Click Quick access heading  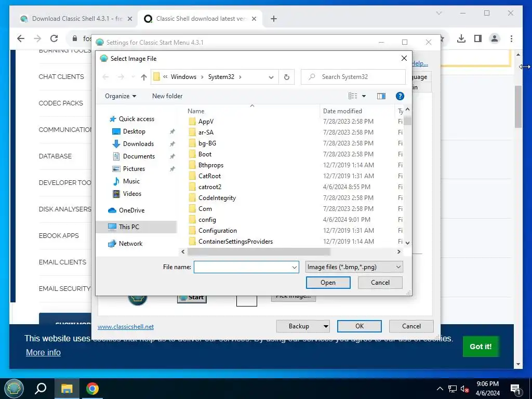click(137, 119)
